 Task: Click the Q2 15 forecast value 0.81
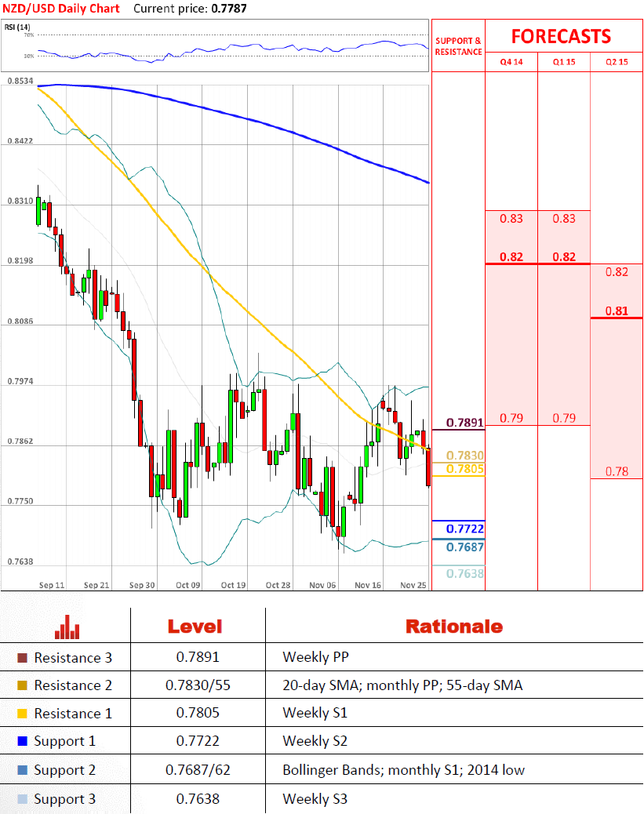click(x=617, y=311)
